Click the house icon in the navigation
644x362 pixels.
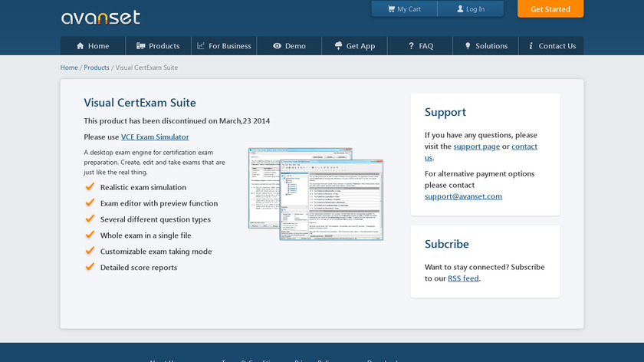pyautogui.click(x=80, y=45)
